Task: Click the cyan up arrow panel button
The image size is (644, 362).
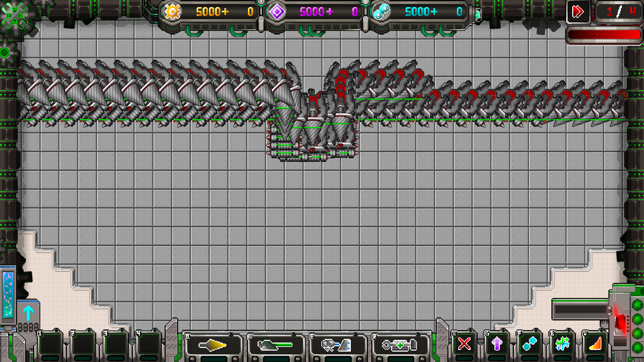Action: click(x=28, y=314)
